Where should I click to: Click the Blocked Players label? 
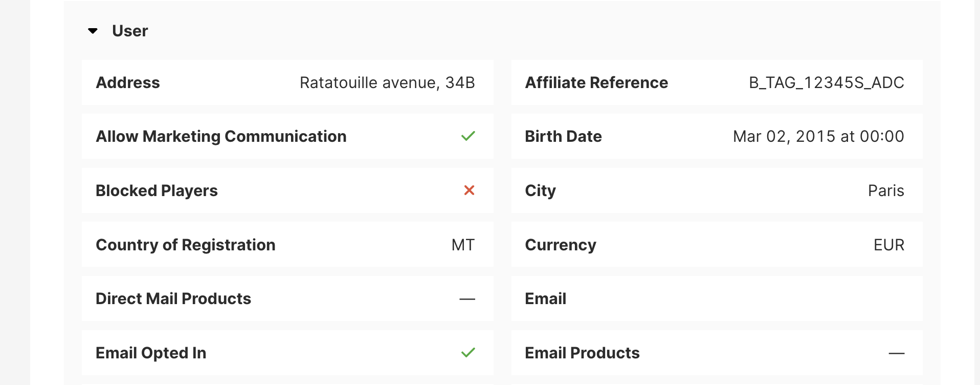[x=157, y=191]
